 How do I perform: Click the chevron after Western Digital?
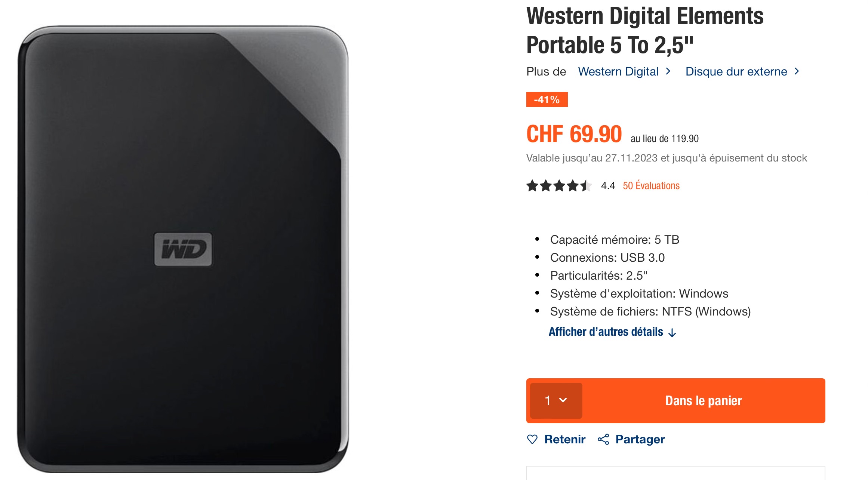pos(668,71)
